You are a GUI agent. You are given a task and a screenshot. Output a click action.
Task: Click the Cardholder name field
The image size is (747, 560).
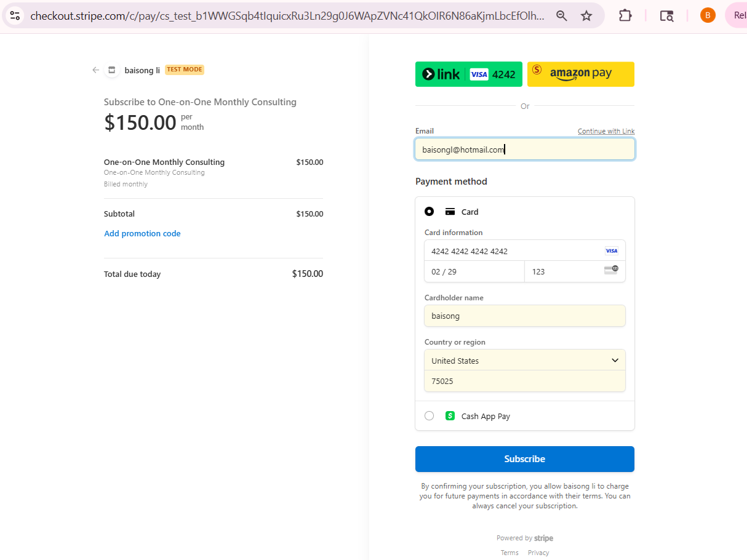pos(524,316)
